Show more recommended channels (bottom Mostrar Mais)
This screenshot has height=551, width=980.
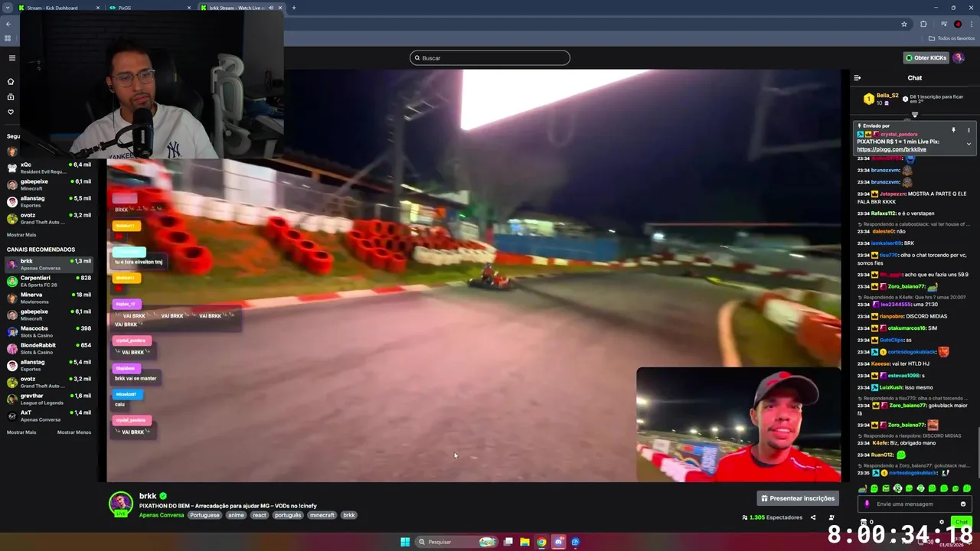[21, 432]
